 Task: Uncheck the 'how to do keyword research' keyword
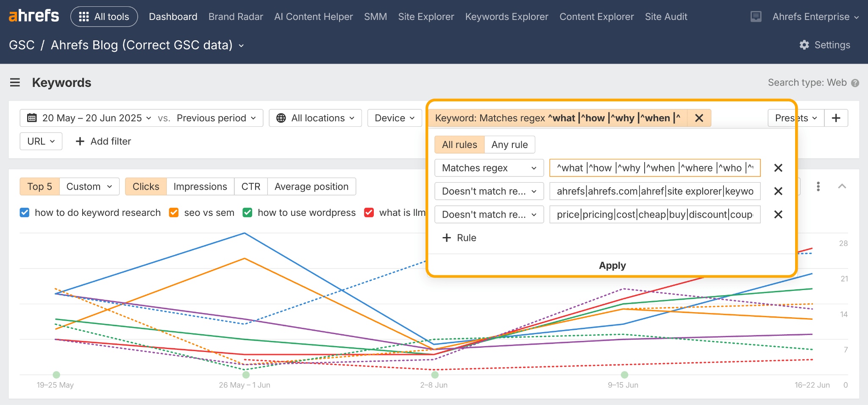coord(24,212)
